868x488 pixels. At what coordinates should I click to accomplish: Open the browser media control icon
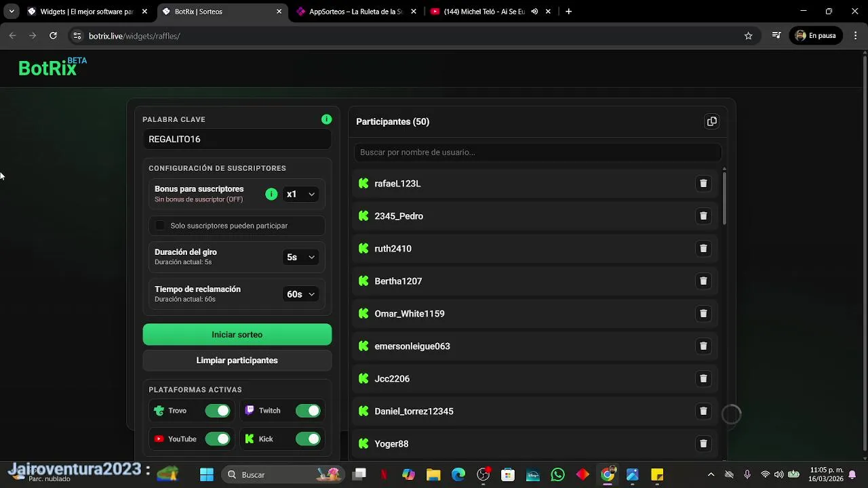pyautogui.click(x=776, y=36)
